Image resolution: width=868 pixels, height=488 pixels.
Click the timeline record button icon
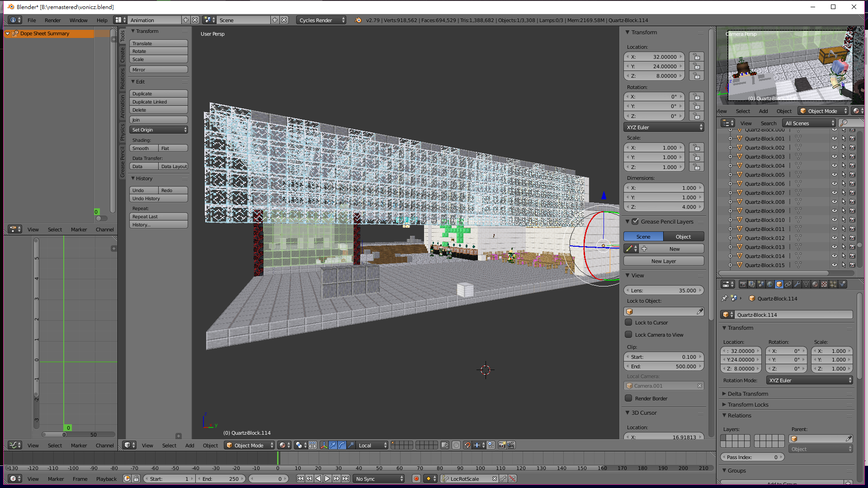coord(416,479)
